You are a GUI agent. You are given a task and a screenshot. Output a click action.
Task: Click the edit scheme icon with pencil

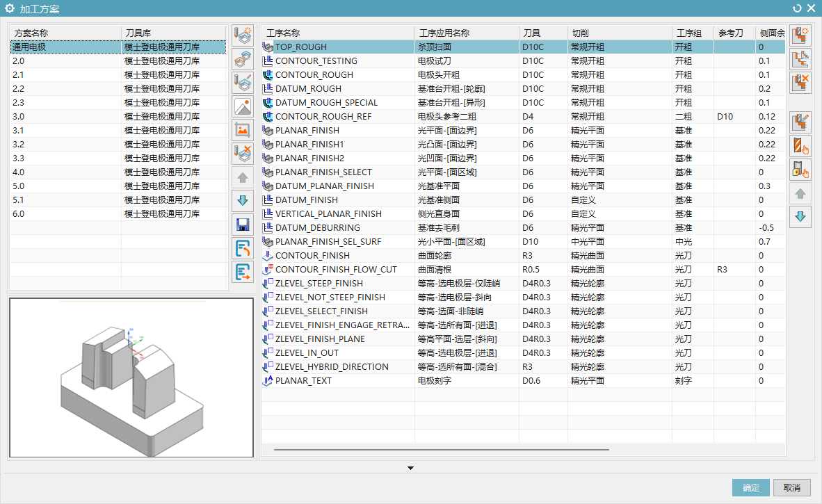pyautogui.click(x=243, y=83)
